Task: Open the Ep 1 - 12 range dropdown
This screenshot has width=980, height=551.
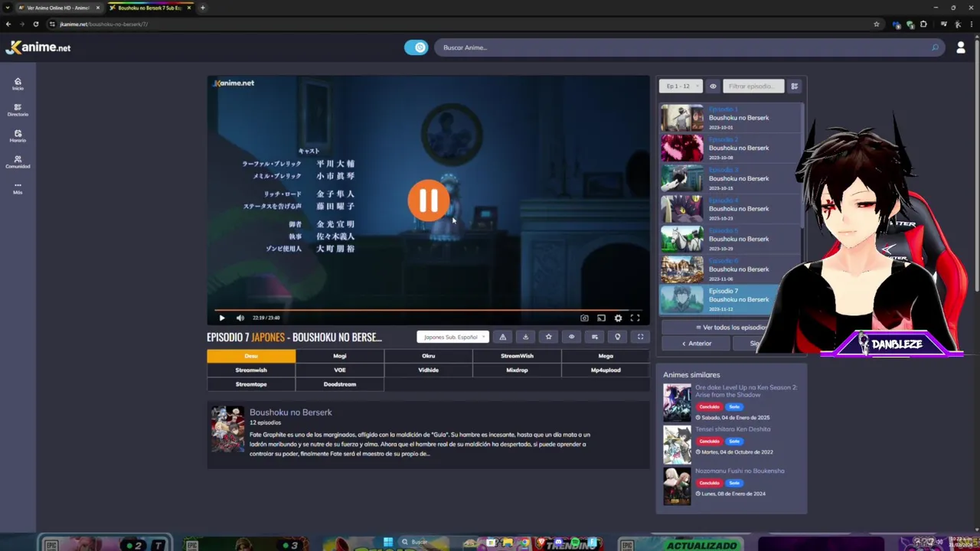Action: point(681,86)
